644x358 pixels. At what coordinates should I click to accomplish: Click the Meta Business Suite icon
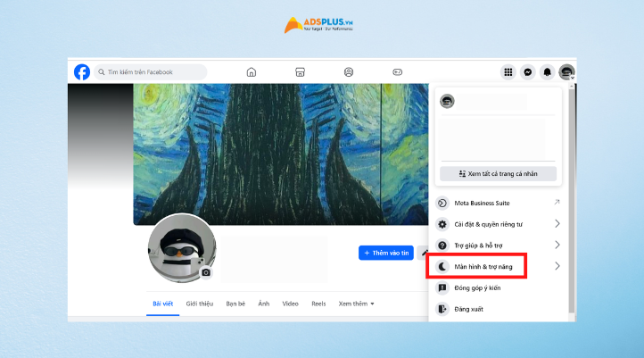tap(442, 203)
